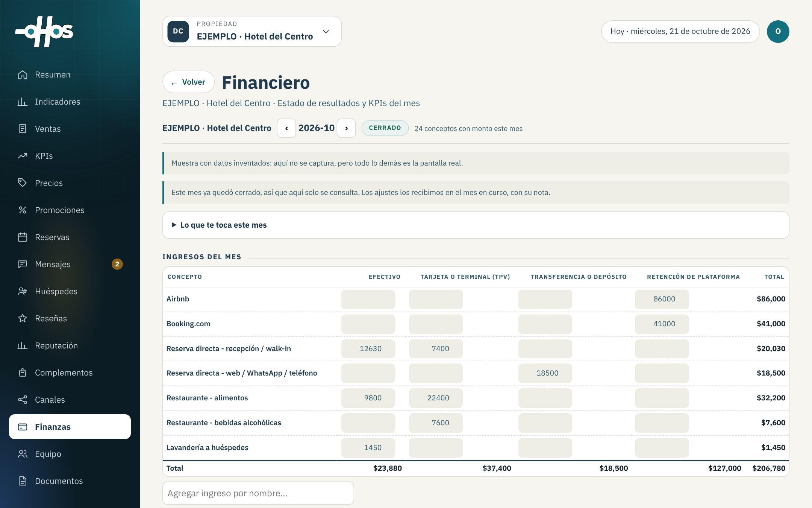
Task: Click the Canales share icon
Action: [23, 400]
